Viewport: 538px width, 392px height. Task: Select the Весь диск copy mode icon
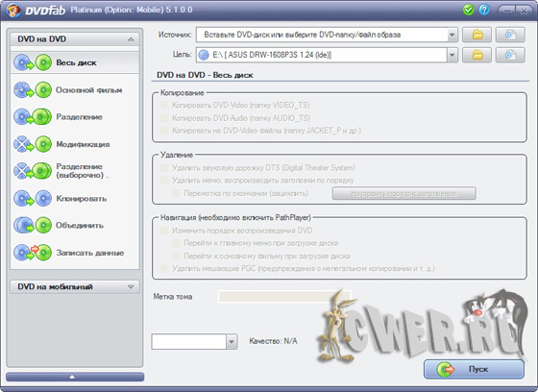(x=33, y=62)
